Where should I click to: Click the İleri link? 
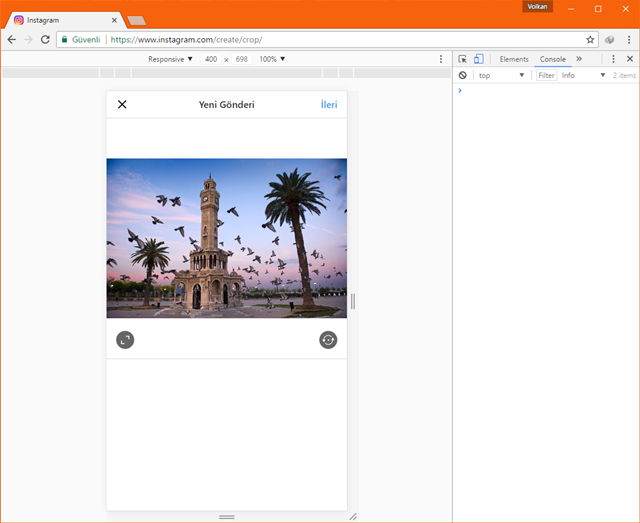pyautogui.click(x=329, y=104)
